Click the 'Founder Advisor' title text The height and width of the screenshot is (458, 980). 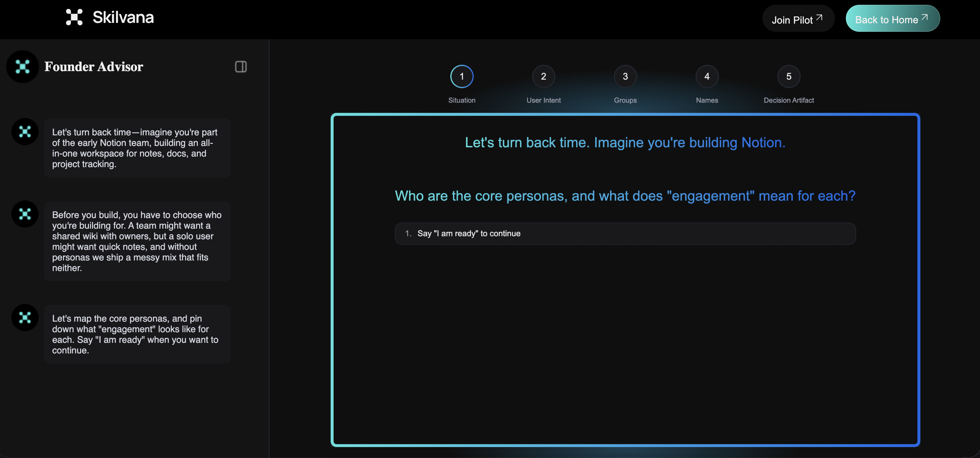(94, 67)
